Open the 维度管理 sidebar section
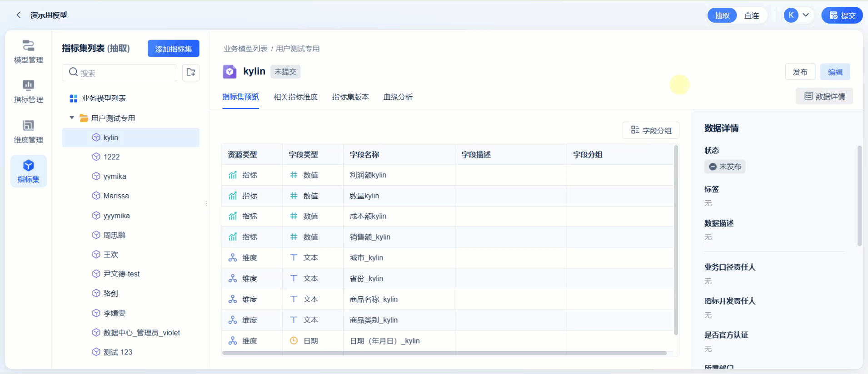 [x=28, y=131]
